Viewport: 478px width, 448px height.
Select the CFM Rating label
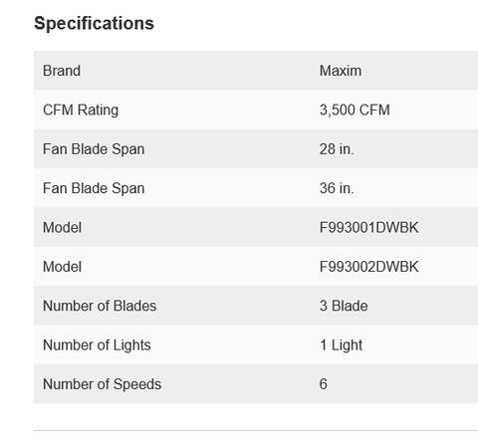[x=81, y=111]
